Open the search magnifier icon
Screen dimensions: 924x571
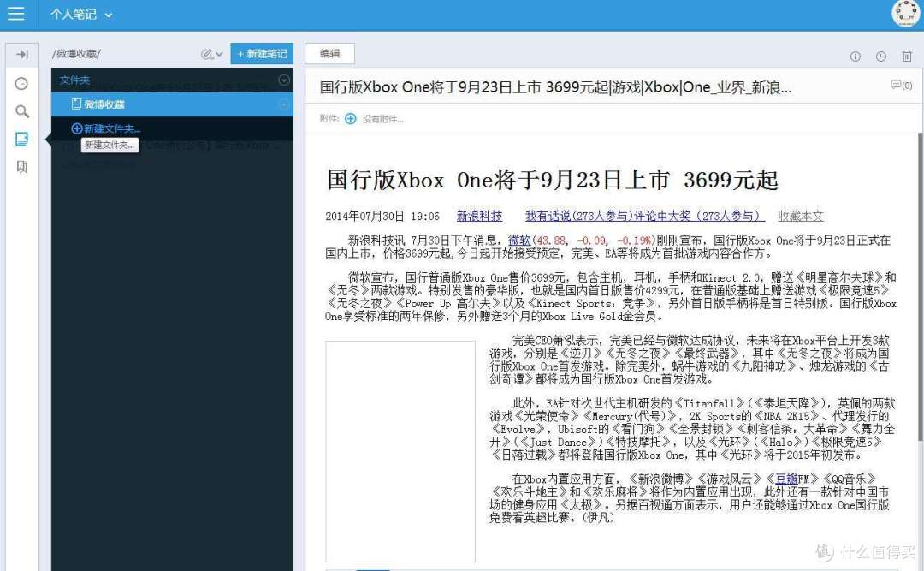click(21, 111)
